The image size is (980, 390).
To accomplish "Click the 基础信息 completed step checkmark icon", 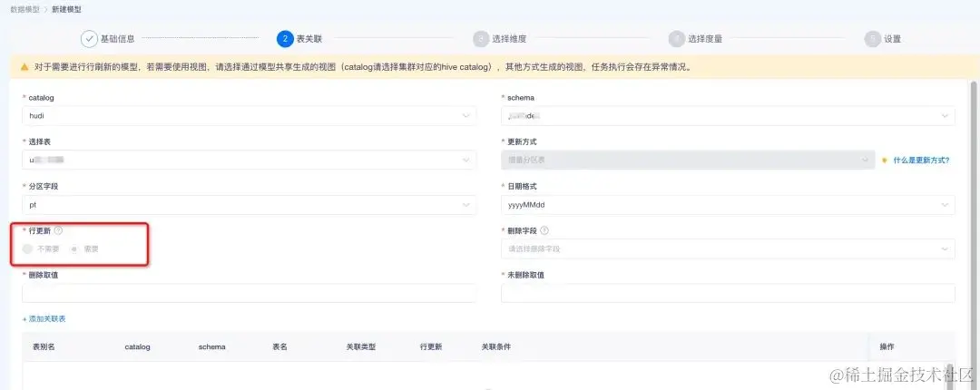I will click(89, 39).
